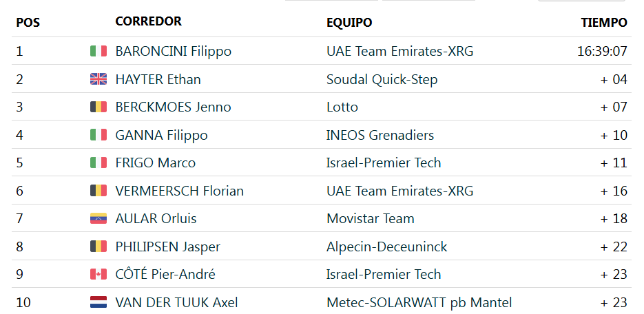Sort by the CORREDOR column header

(148, 21)
